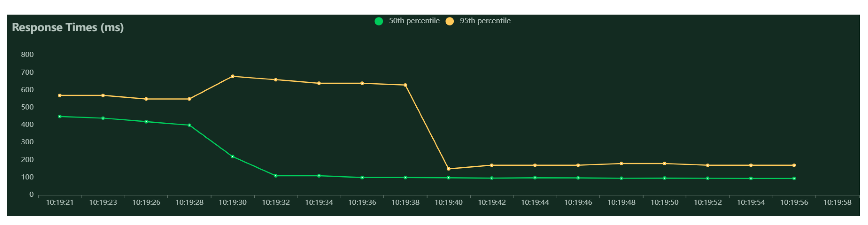Select 95th percentile peak point at 10:19:30
868x225 pixels.
pyautogui.click(x=232, y=76)
